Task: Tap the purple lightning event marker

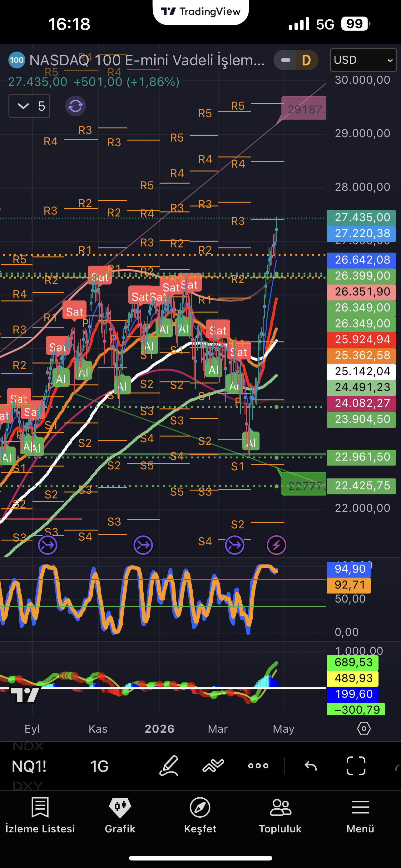Action: tap(276, 545)
